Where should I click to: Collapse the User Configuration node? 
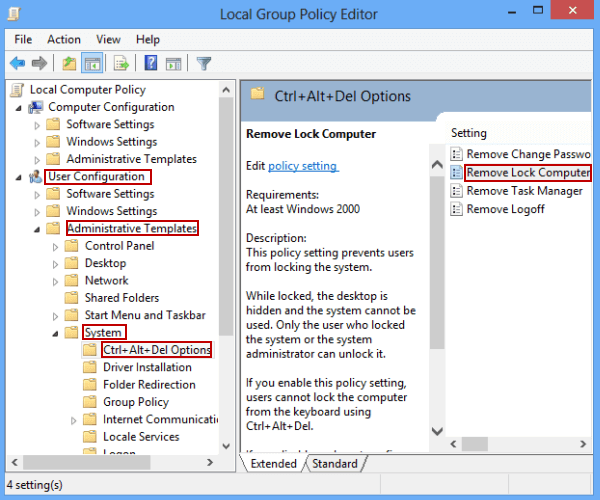pos(18,178)
